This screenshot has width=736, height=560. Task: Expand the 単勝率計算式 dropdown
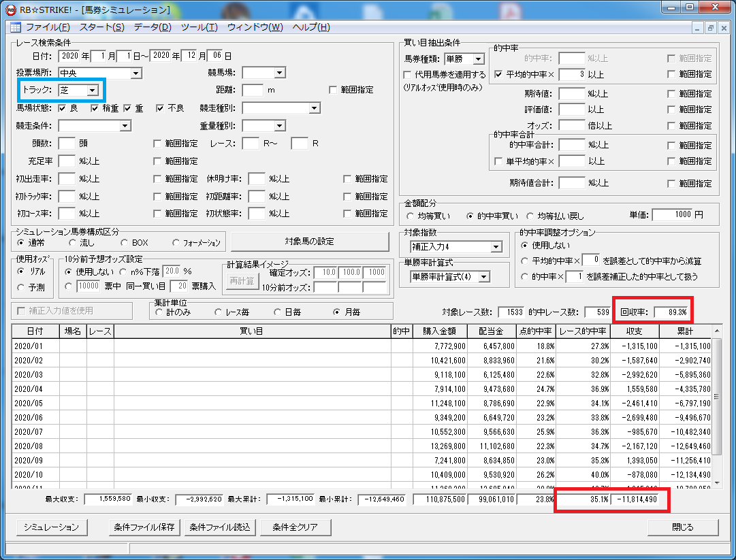tap(484, 277)
